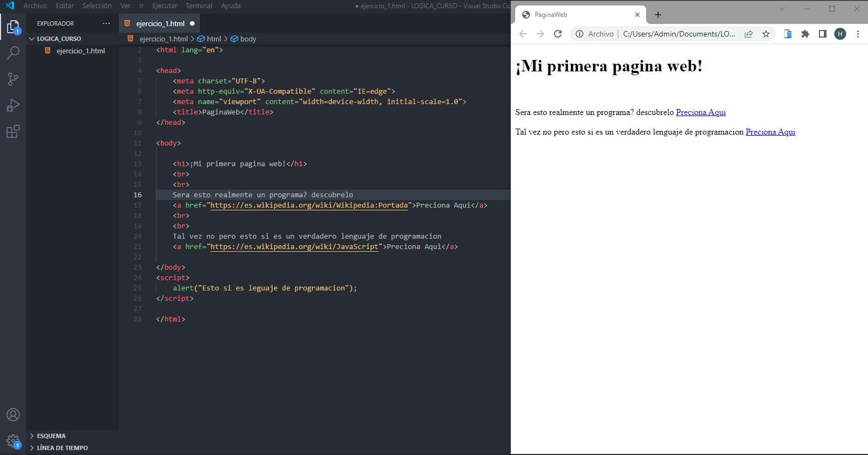Image resolution: width=868 pixels, height=455 pixels.
Task: Open a new Chrome tab
Action: (x=658, y=15)
